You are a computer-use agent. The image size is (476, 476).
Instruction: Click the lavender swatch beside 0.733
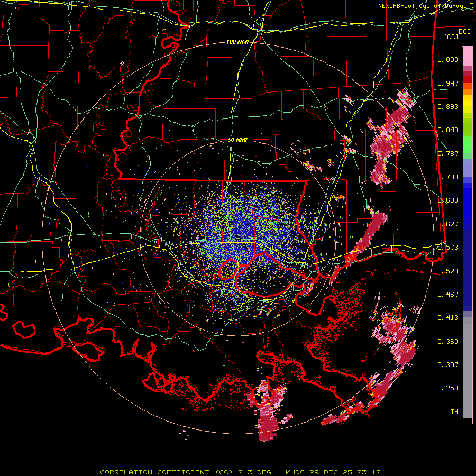tap(467, 169)
